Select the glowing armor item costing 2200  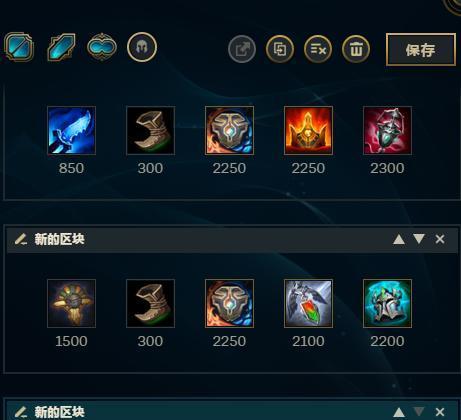pyautogui.click(x=387, y=303)
